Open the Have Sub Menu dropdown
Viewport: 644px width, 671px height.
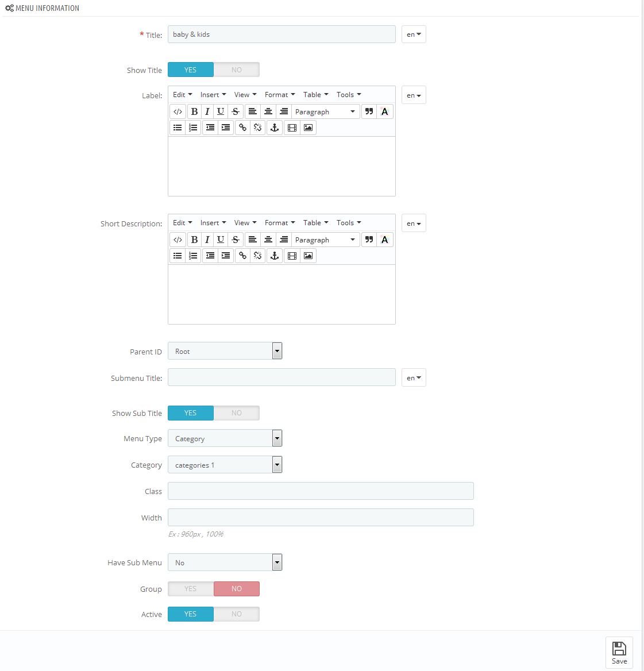(x=225, y=563)
